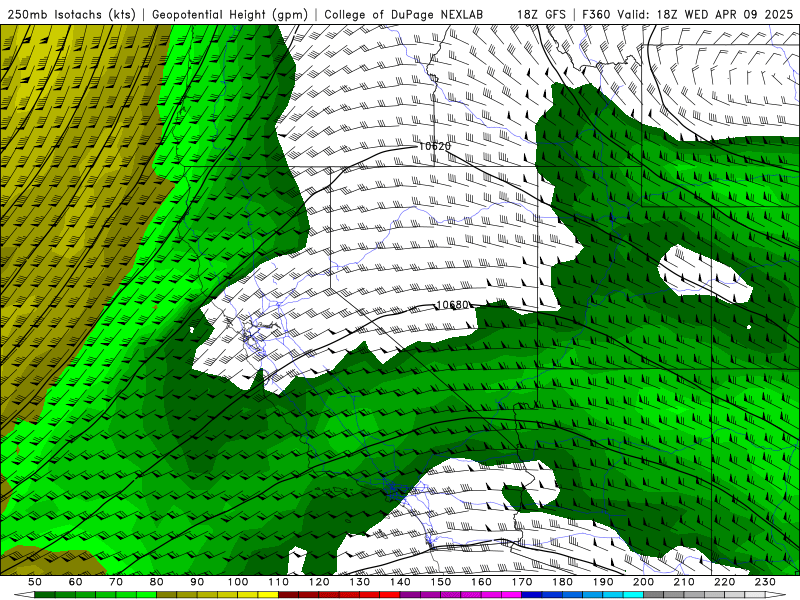Click the legend value 60
Image resolution: width=800 pixels, height=600 pixels.
(x=75, y=582)
